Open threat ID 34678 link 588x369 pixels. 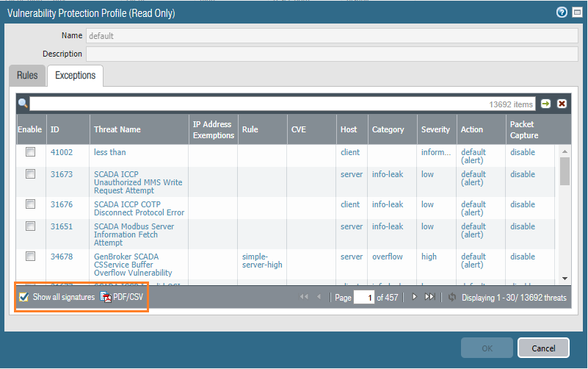pyautogui.click(x=61, y=257)
